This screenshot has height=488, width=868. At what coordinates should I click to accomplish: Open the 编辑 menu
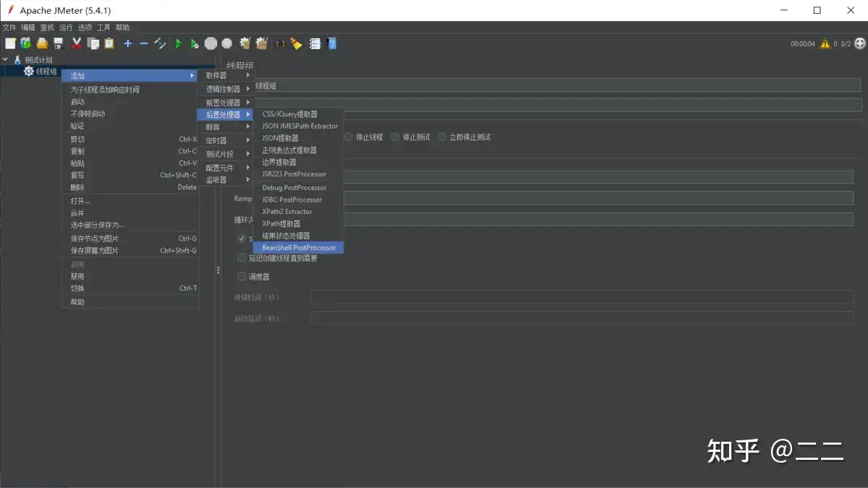pyautogui.click(x=28, y=27)
